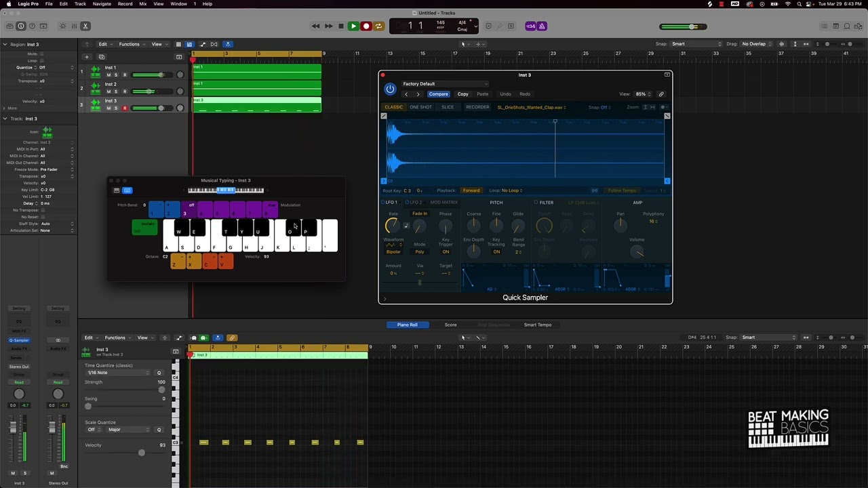Collapse the Track: Inst 3 disclosure triangle
Viewport: 868px width, 488px height.
[x=4, y=119]
